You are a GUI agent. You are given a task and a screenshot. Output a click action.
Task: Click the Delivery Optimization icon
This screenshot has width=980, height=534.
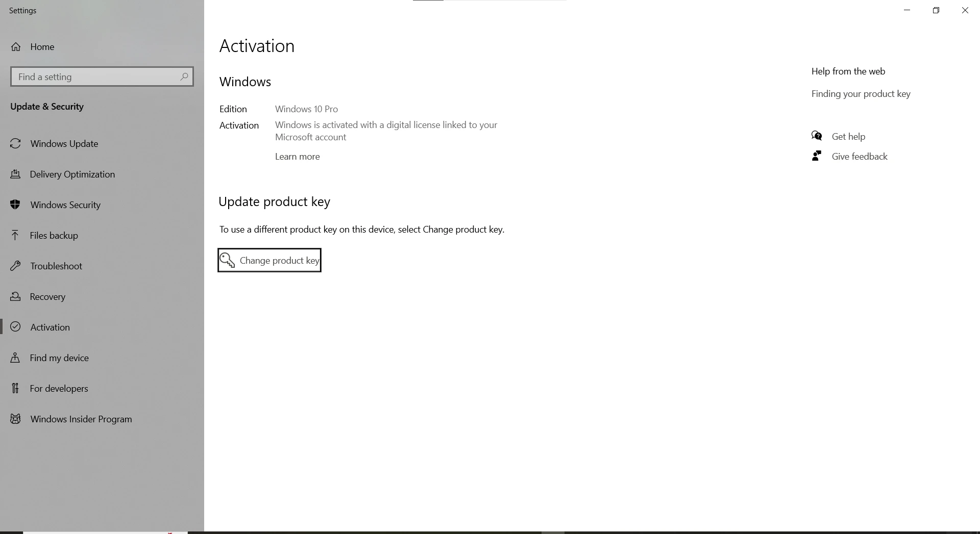16,174
